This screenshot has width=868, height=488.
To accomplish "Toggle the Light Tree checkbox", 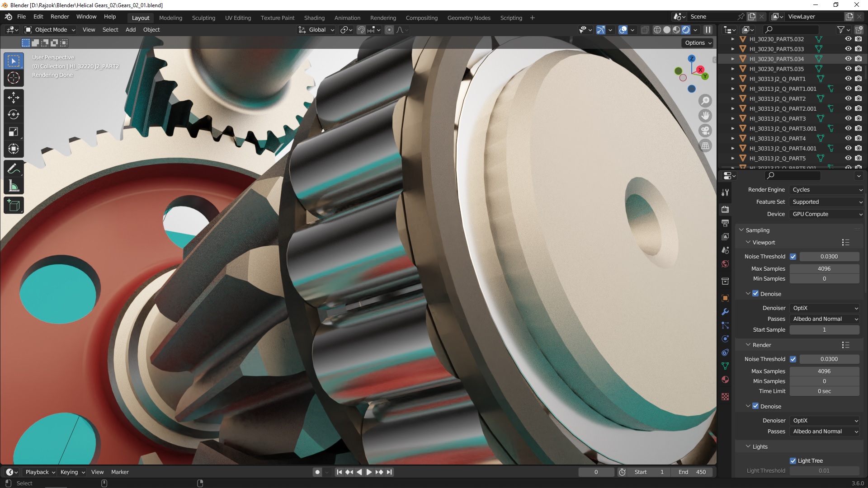I will click(x=793, y=461).
